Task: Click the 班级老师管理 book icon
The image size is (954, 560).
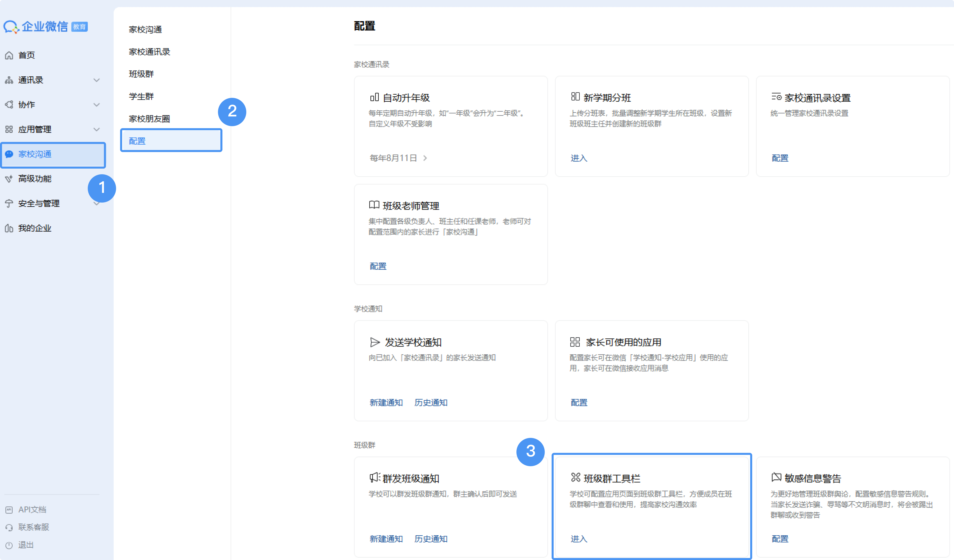Action: 374,205
